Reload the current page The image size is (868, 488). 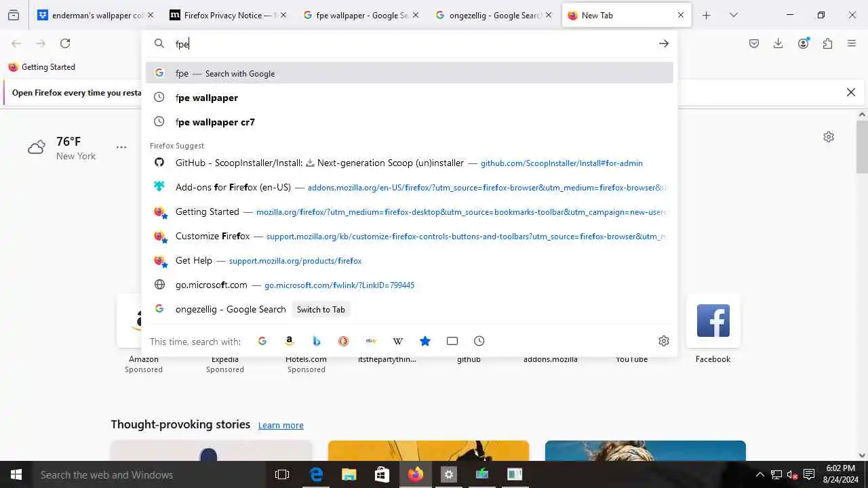[x=65, y=43]
